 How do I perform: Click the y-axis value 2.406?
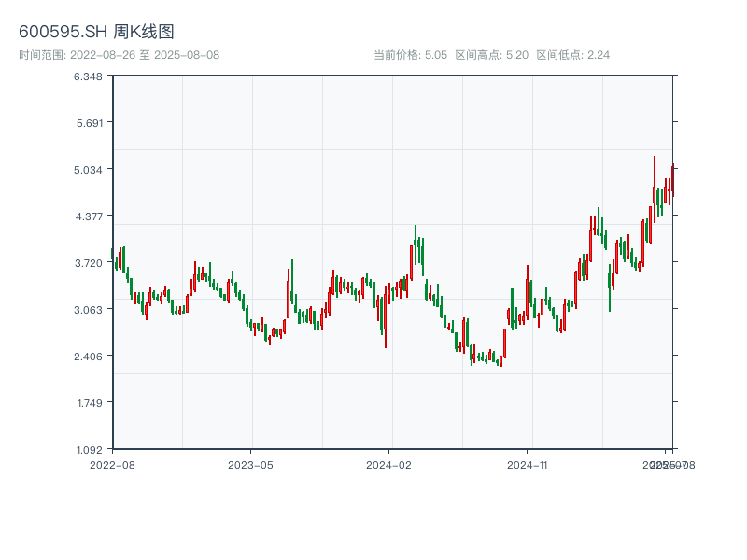coord(88,357)
